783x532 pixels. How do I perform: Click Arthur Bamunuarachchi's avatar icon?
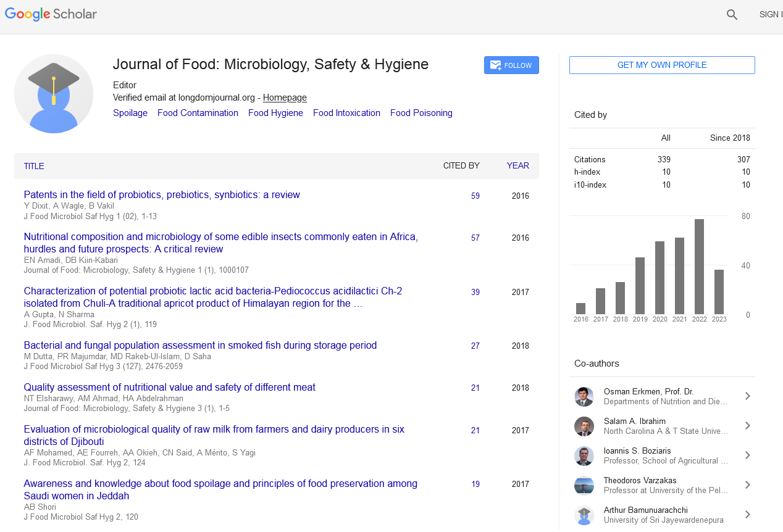click(584, 515)
